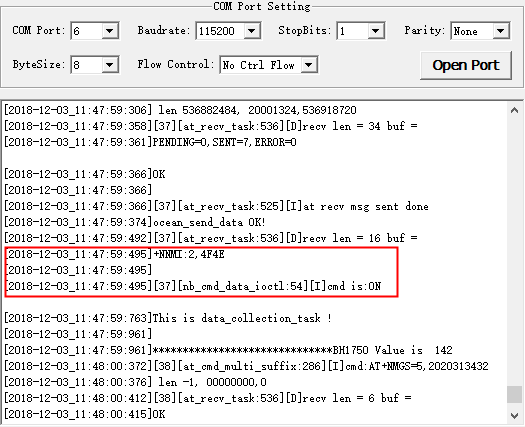Open the StopBits dropdown

tap(376, 31)
